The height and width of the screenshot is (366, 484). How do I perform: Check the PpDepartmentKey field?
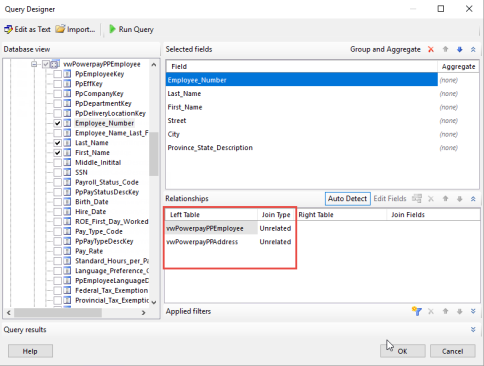(x=58, y=103)
